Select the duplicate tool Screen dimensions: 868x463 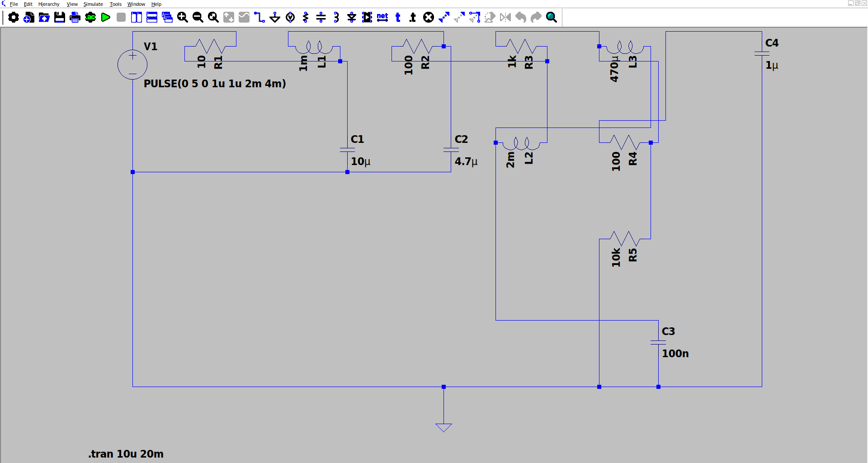click(444, 18)
